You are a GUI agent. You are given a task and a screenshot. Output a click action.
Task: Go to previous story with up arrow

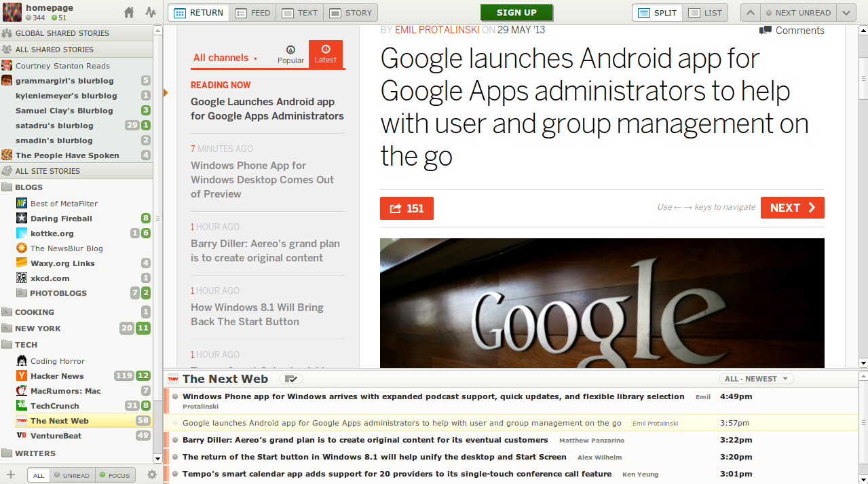pos(750,13)
